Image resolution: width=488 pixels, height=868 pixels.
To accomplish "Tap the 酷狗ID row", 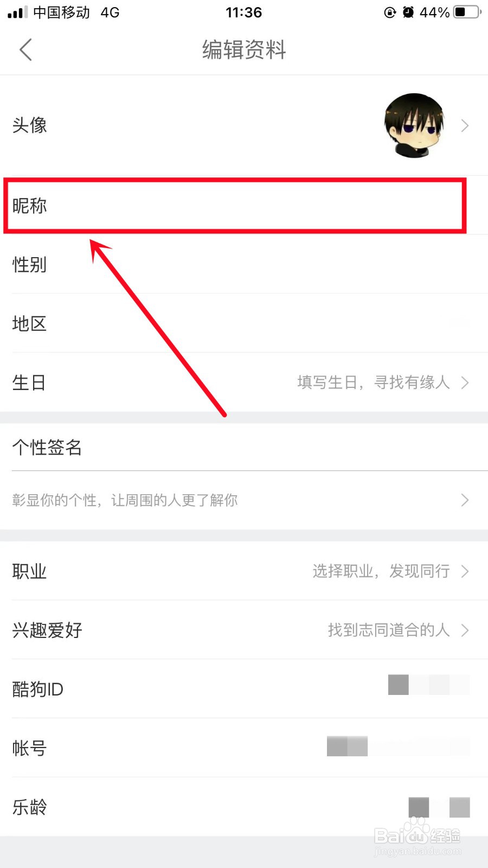I will click(244, 689).
